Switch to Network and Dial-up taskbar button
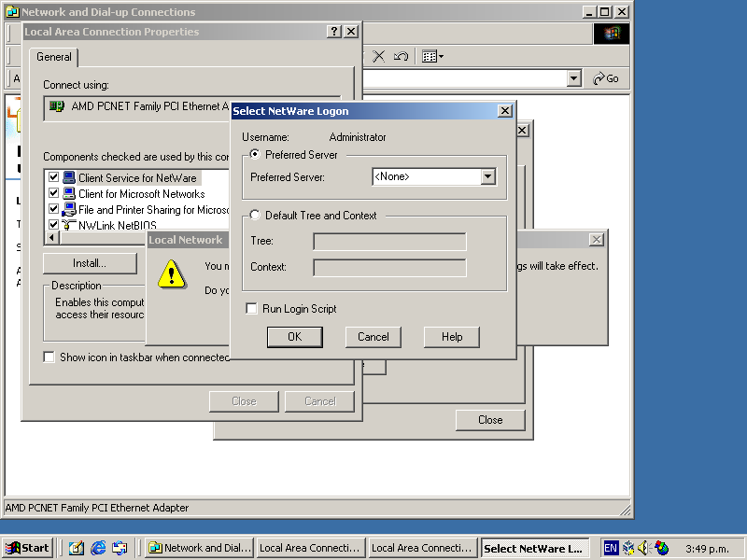The image size is (747, 560). (199, 548)
